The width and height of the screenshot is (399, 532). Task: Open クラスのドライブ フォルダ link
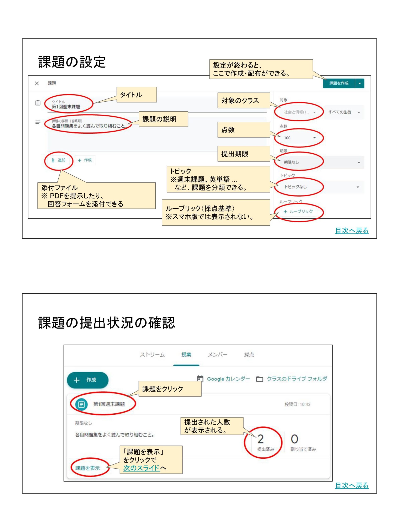pyautogui.click(x=297, y=379)
